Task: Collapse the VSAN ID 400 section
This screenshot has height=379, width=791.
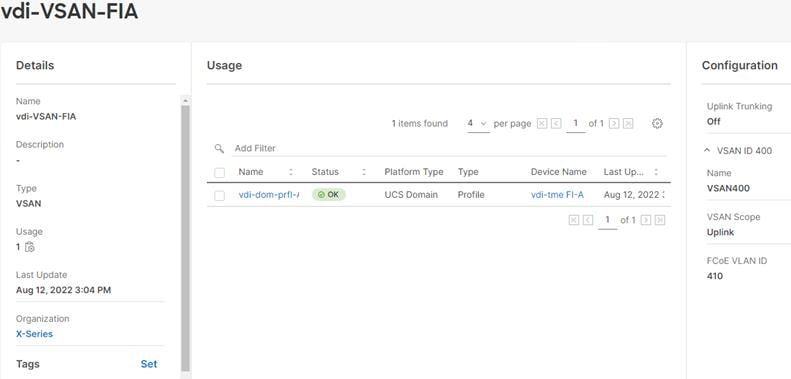Action: tap(707, 150)
